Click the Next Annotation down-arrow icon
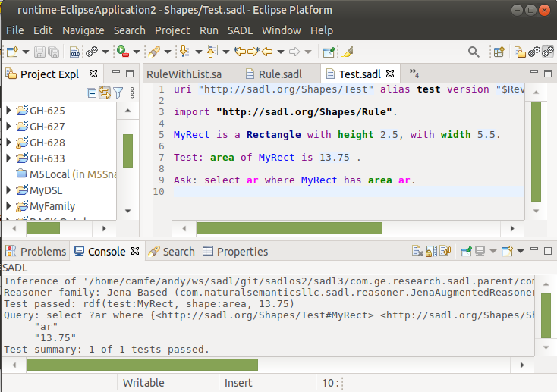Image resolution: width=557 pixels, height=392 pixels. (x=184, y=52)
